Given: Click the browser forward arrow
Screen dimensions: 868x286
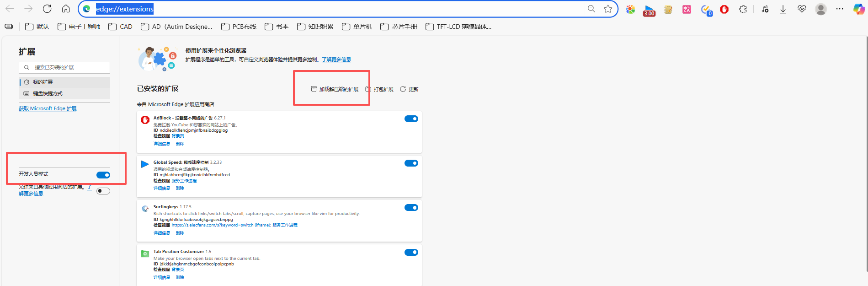Looking at the screenshot, I should (28, 9).
